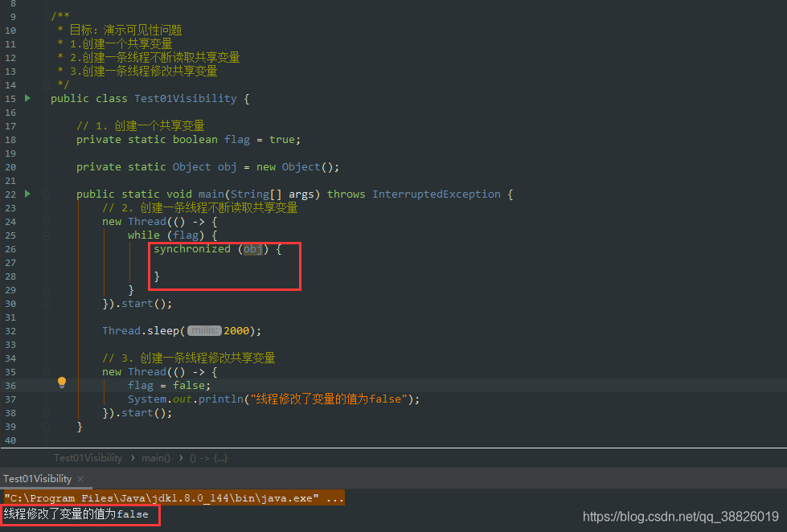787x532 pixels.
Task: Click System on line 37
Action: [147, 399]
